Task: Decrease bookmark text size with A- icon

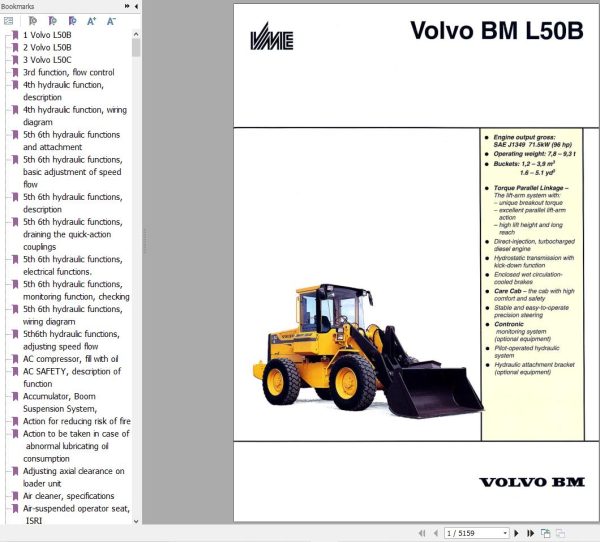Action: pos(111,21)
